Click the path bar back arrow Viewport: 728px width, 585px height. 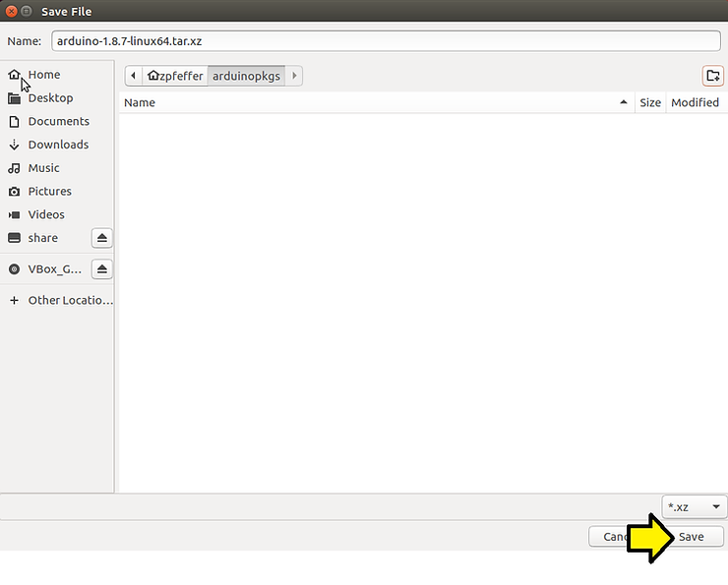coord(133,76)
